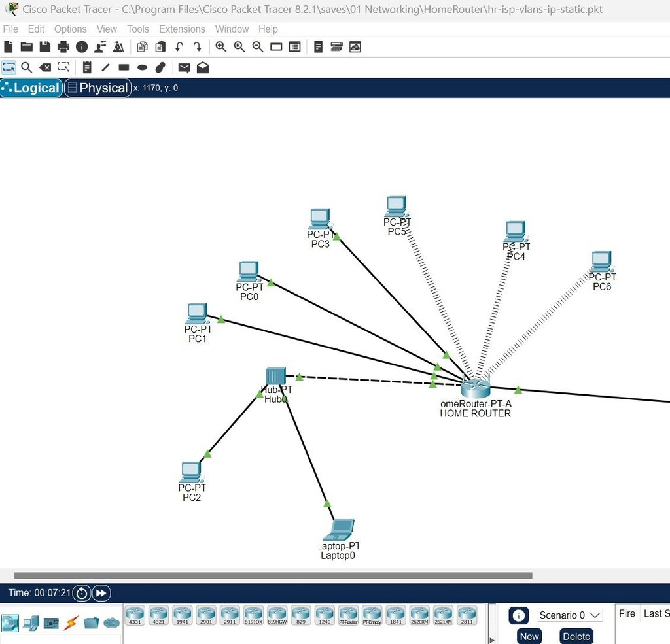Open the Extensions menu
The width and height of the screenshot is (670, 644).
click(182, 29)
